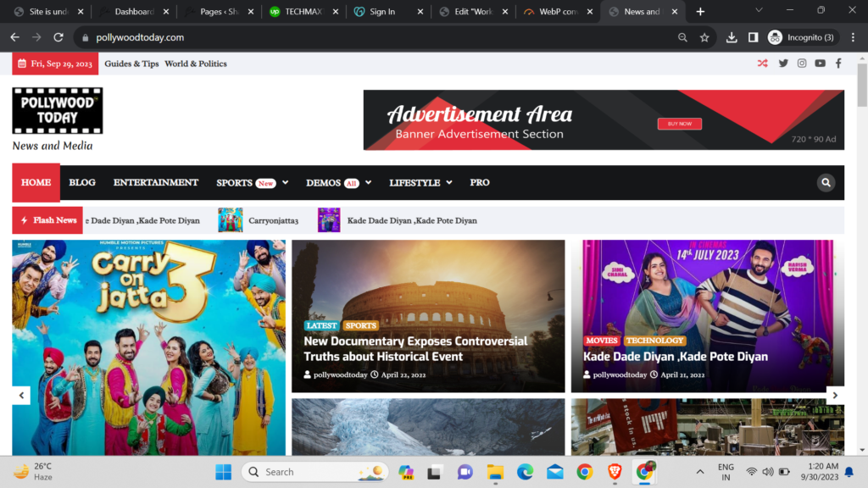Go back with browser back arrow
Screen dimensions: 868x488
[x=15, y=37]
